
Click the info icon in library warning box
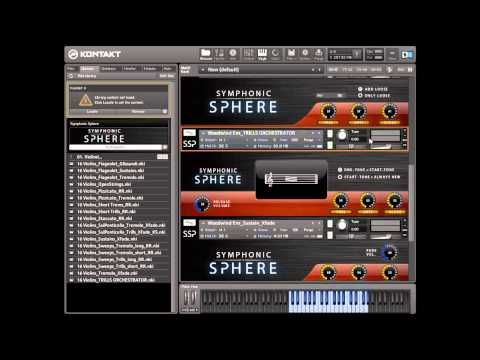click(x=164, y=111)
